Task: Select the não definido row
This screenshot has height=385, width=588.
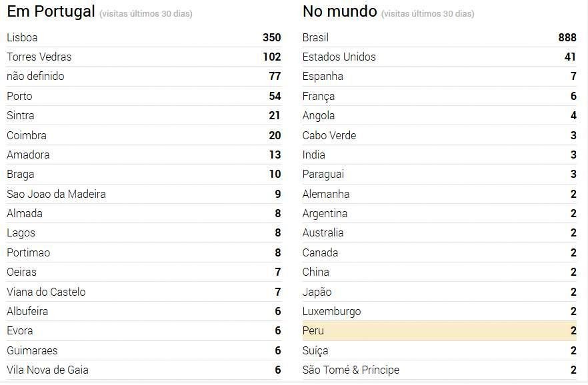Action: [35, 77]
